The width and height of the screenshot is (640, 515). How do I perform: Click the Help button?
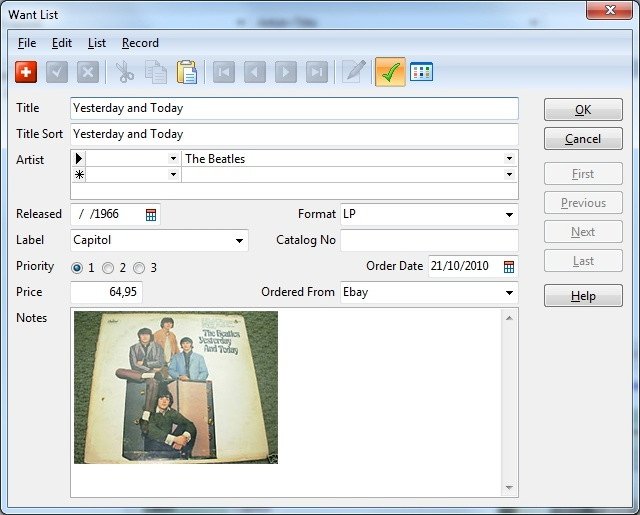point(583,296)
